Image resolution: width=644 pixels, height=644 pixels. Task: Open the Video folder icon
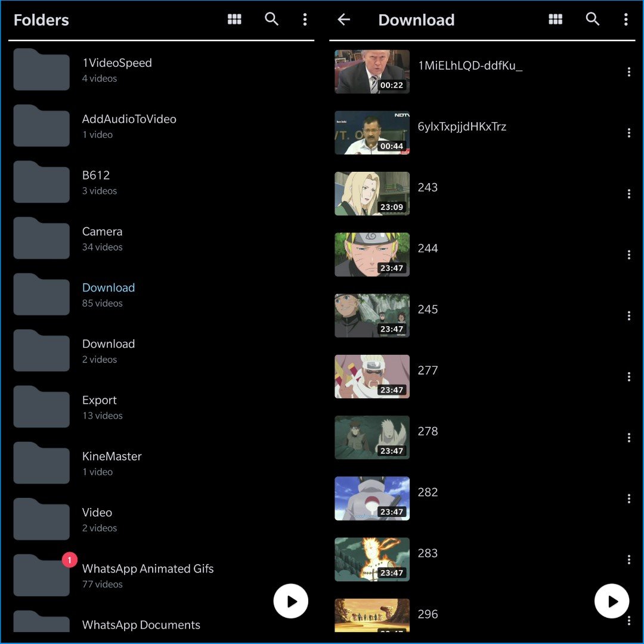42,519
